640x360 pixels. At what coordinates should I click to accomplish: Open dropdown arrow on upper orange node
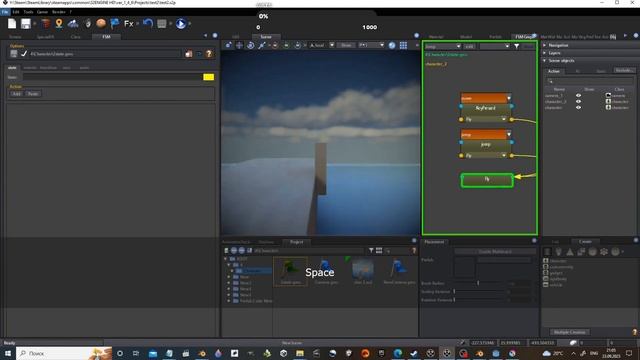[x=509, y=98]
